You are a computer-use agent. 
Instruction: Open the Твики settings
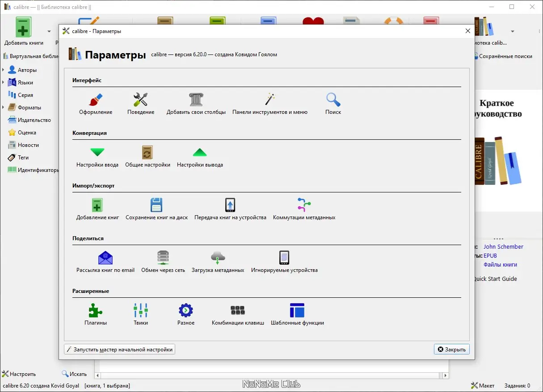[141, 314]
